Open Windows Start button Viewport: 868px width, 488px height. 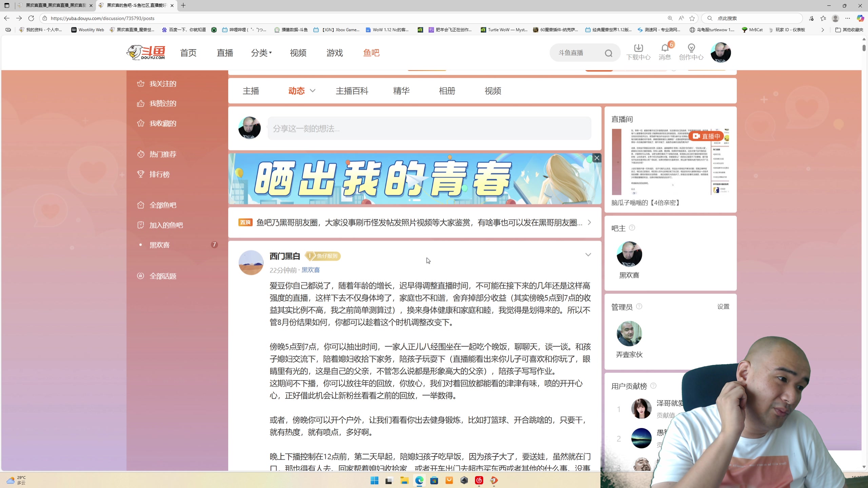coord(374,480)
